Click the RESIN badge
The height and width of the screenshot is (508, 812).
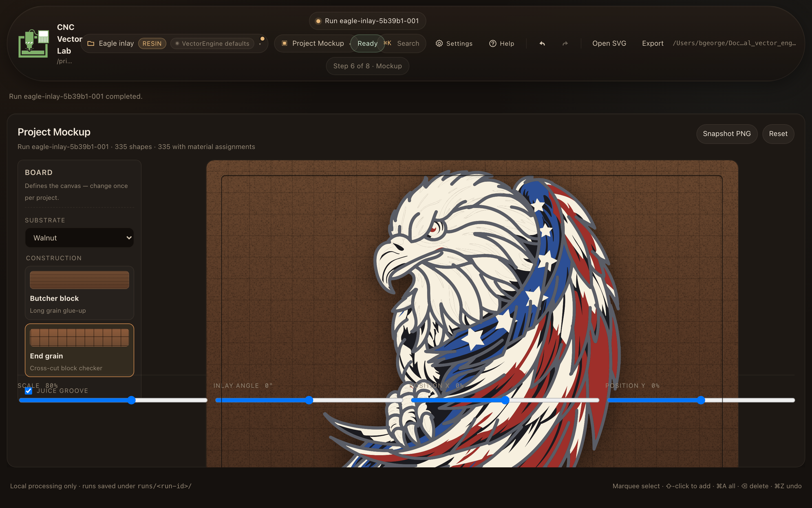pyautogui.click(x=152, y=43)
